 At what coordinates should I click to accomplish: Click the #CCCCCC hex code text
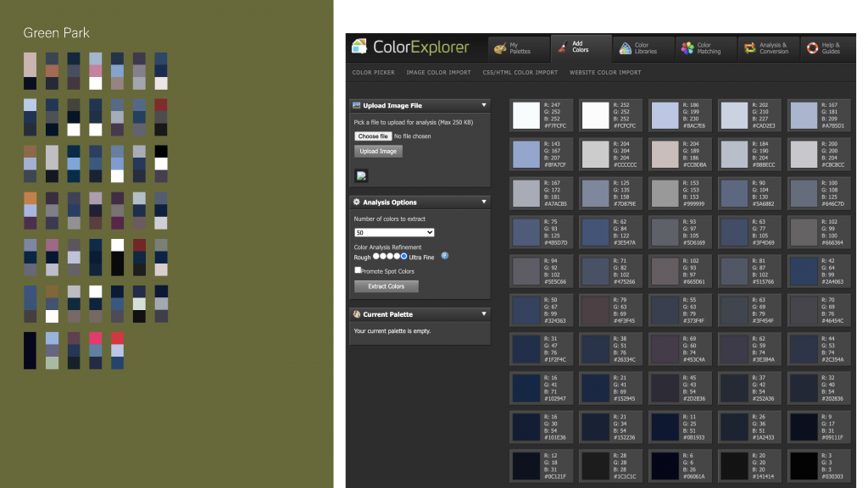625,165
